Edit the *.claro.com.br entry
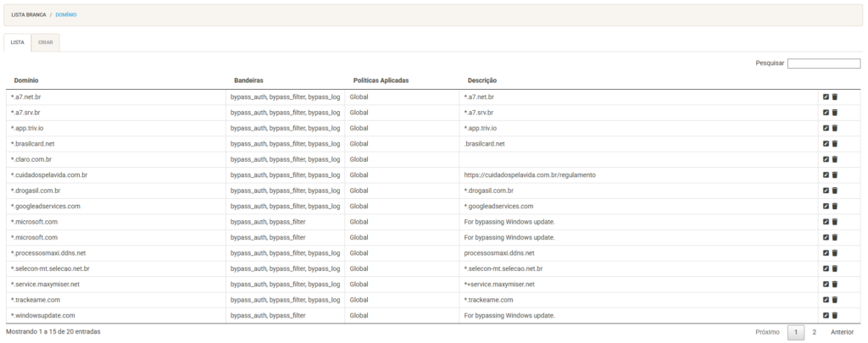This screenshot has height=343, width=868. [x=826, y=159]
